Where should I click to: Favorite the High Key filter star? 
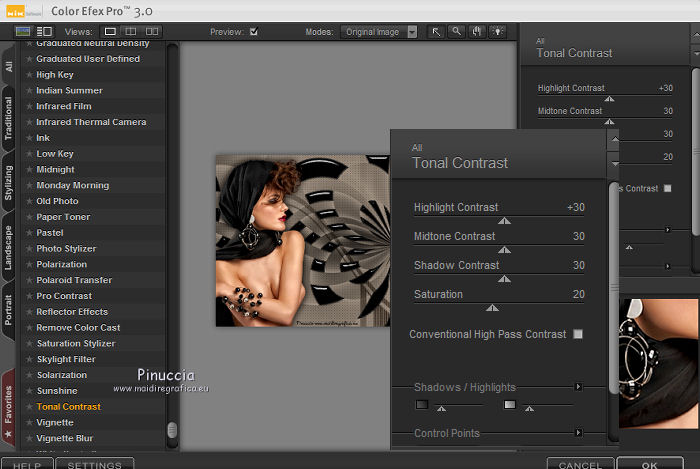[29, 75]
